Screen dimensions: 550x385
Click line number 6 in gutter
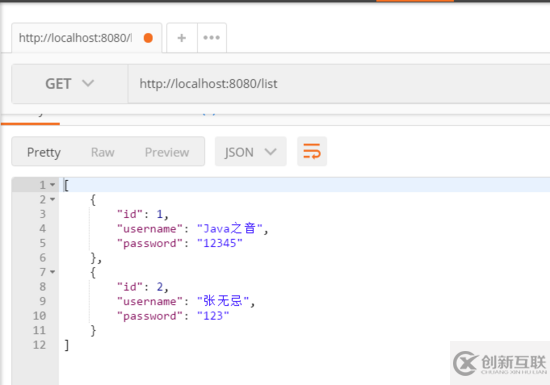coord(42,258)
